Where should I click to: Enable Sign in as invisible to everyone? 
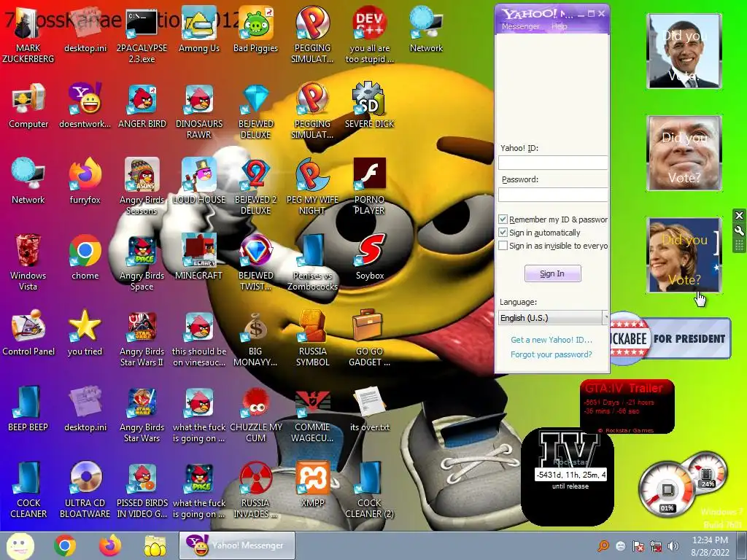coord(503,246)
